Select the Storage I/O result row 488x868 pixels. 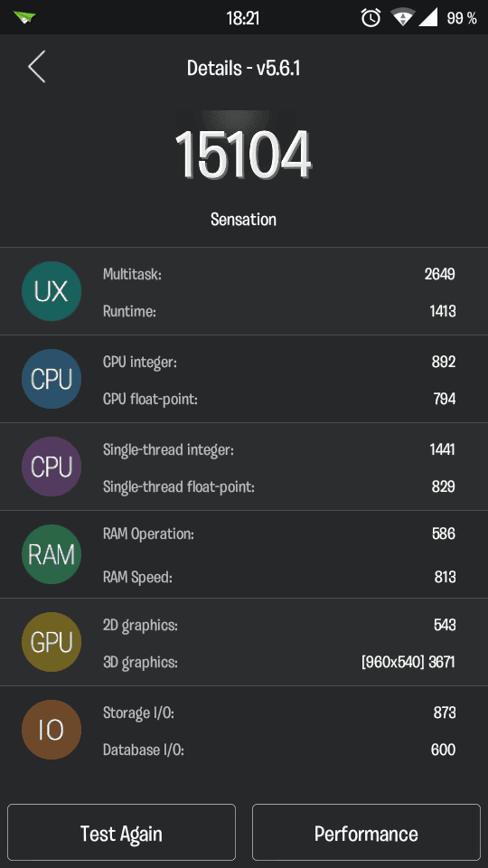point(279,713)
